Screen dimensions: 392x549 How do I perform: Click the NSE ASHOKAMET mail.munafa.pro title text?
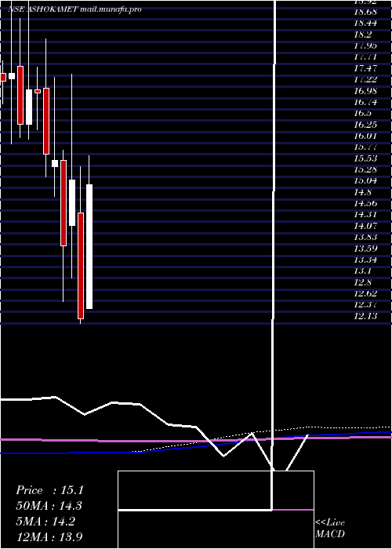pos(74,9)
